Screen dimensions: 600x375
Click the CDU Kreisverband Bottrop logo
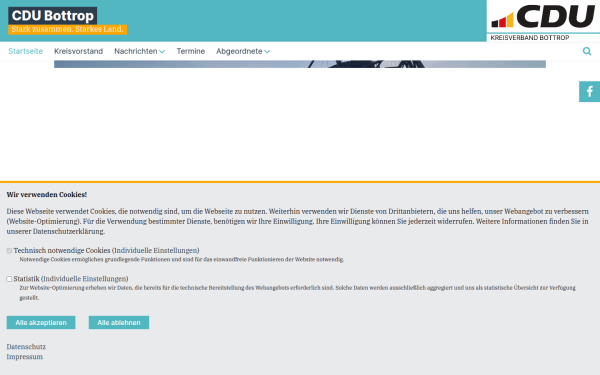[543, 21]
